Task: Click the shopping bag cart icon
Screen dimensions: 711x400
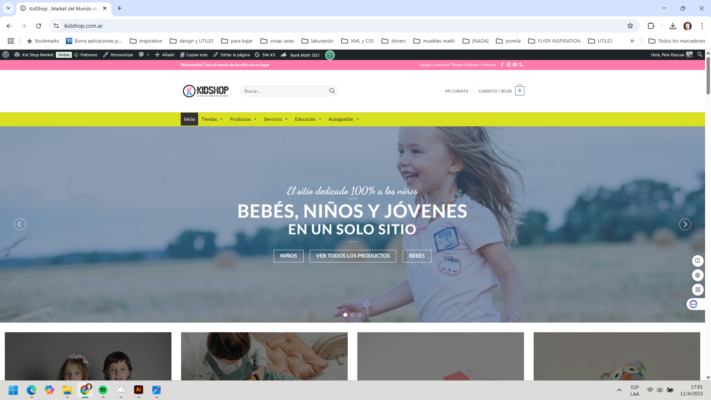Action: 520,90
